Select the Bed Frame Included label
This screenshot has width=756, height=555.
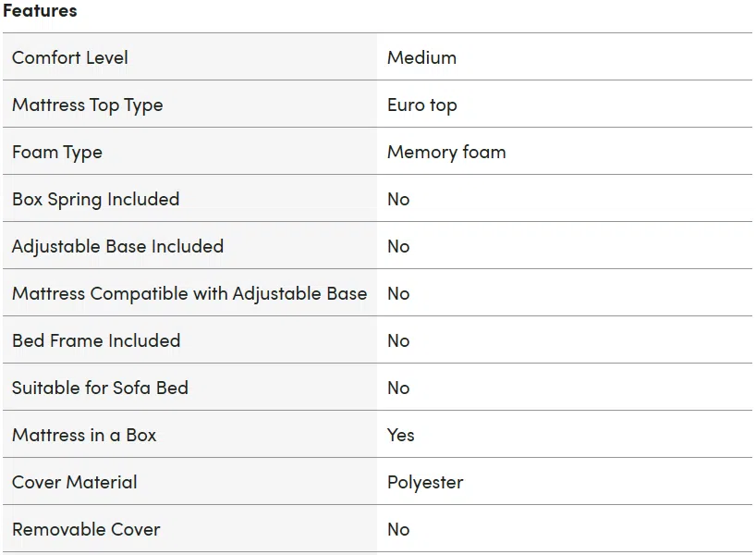[96, 340]
